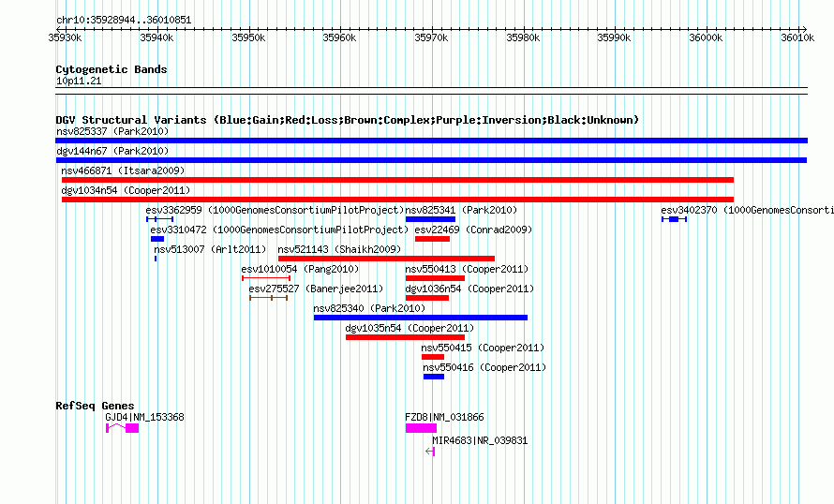The height and width of the screenshot is (504, 834).
Task: Click the nsv521143 (Shaikh2009) text label
Action: point(339,249)
